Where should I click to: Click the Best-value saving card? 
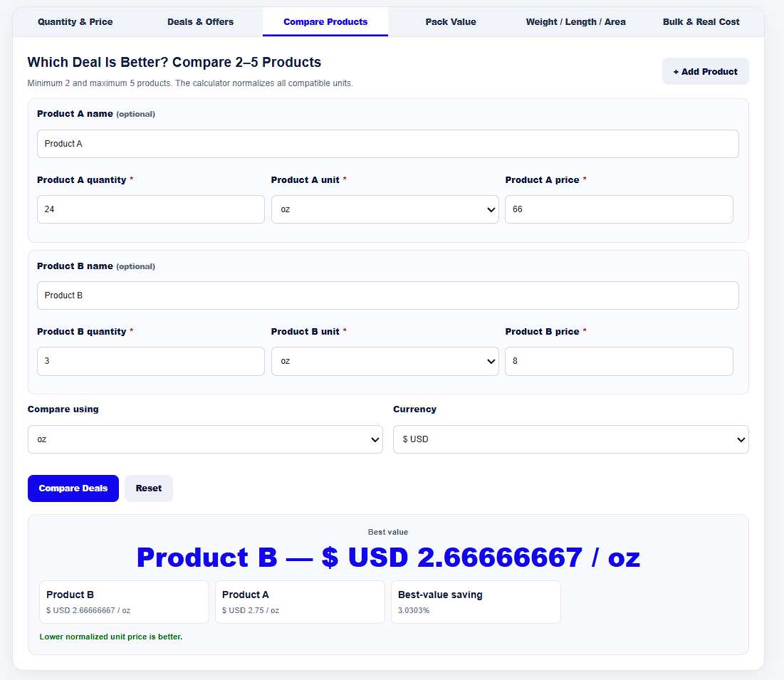coord(476,602)
